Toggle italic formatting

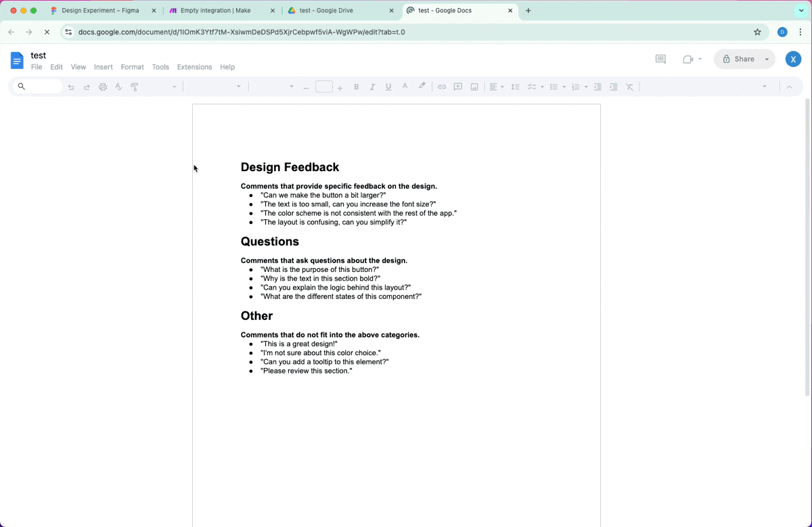(372, 87)
